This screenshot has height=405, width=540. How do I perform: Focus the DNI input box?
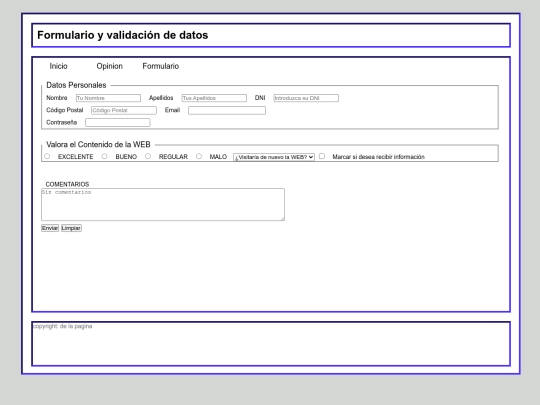click(306, 98)
